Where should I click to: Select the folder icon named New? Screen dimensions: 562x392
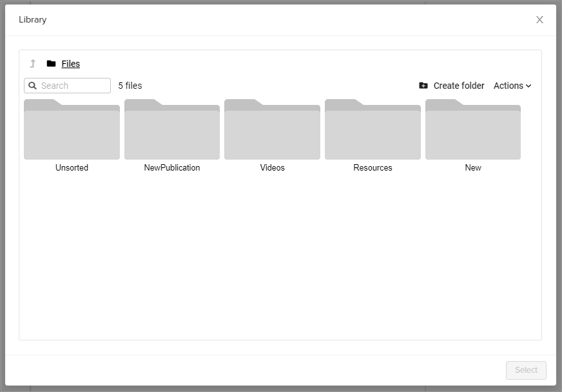pos(473,129)
